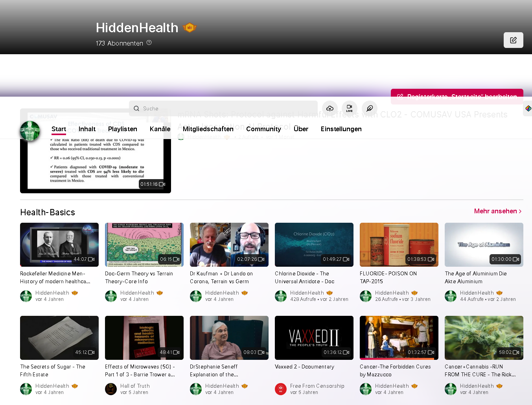Click Mehr ansehen link
Image resolution: width=532 pixels, height=405 pixels.
coord(498,211)
